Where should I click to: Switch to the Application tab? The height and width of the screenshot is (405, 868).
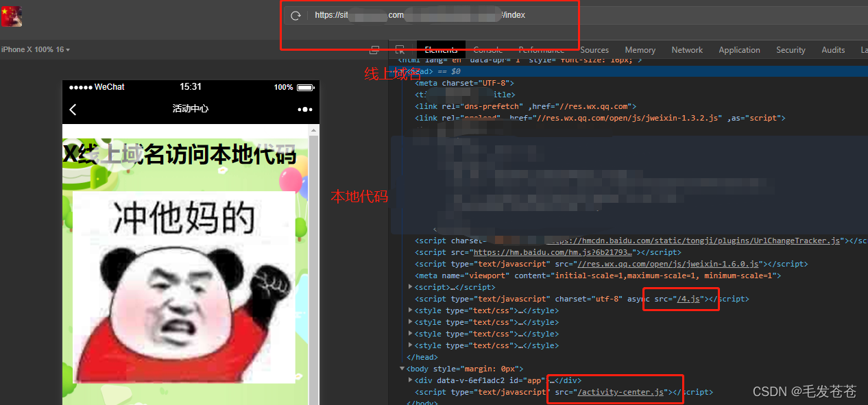click(x=739, y=50)
